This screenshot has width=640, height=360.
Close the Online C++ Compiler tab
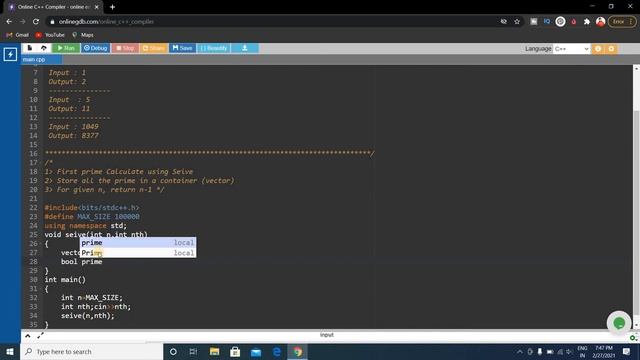click(97, 7)
